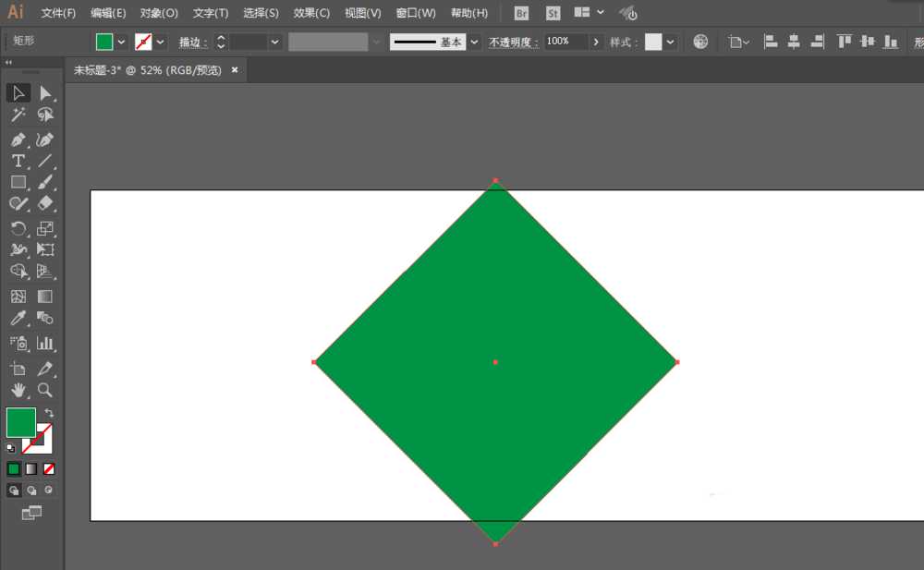
Task: Set the paint mode to None
Action: (x=49, y=468)
